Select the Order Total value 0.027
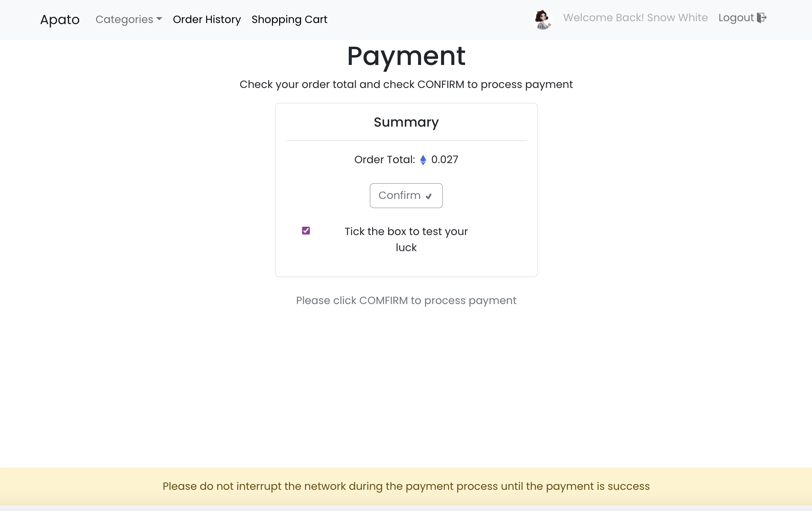 445,160
